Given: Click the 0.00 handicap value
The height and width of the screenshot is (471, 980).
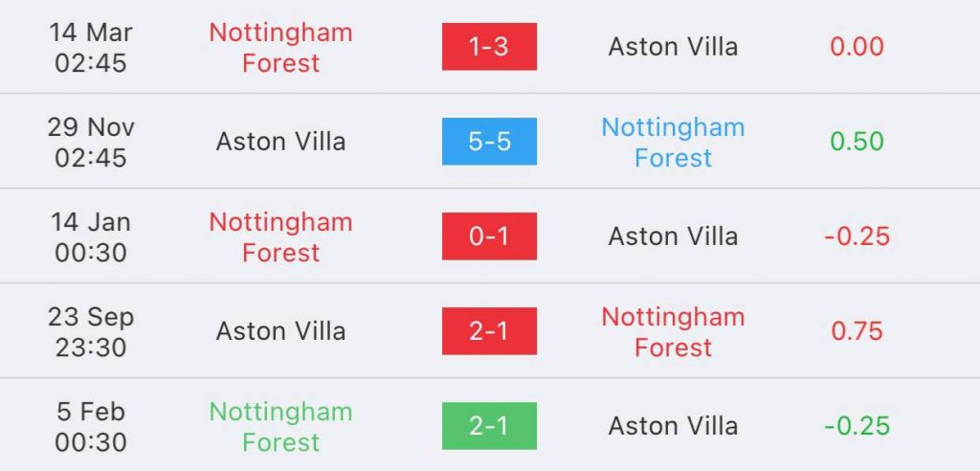Looking at the screenshot, I should click(857, 47).
